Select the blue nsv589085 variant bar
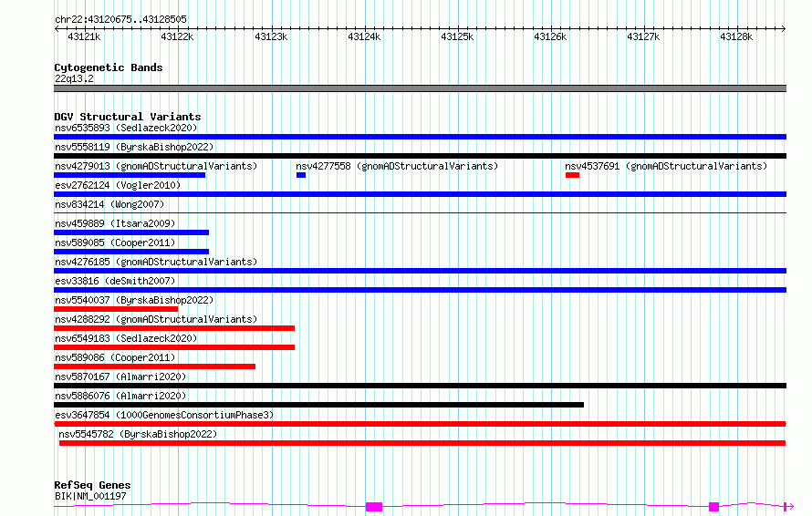812x516 pixels. [x=131, y=252]
